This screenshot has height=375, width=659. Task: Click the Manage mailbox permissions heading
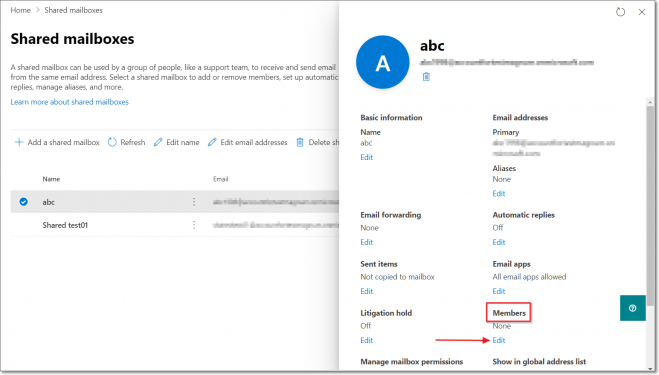pyautogui.click(x=411, y=362)
